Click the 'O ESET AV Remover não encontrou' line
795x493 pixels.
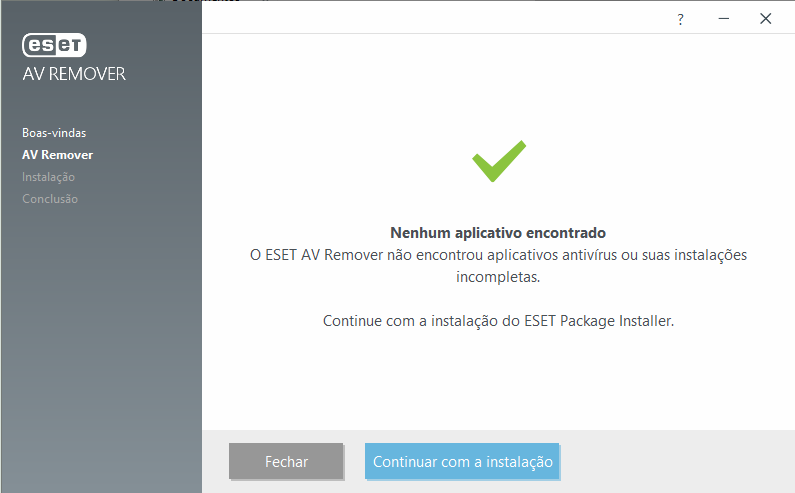click(498, 255)
